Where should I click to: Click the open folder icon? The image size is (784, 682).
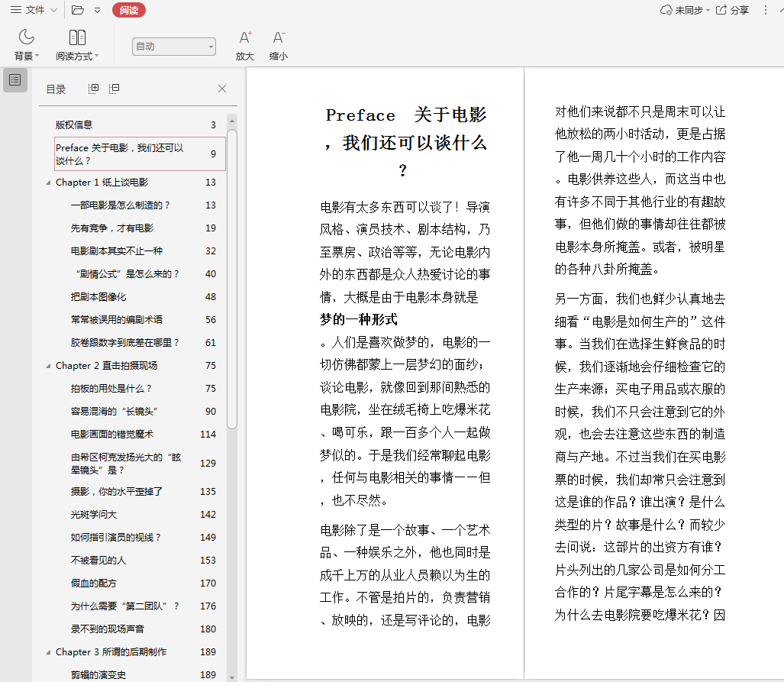[x=78, y=10]
